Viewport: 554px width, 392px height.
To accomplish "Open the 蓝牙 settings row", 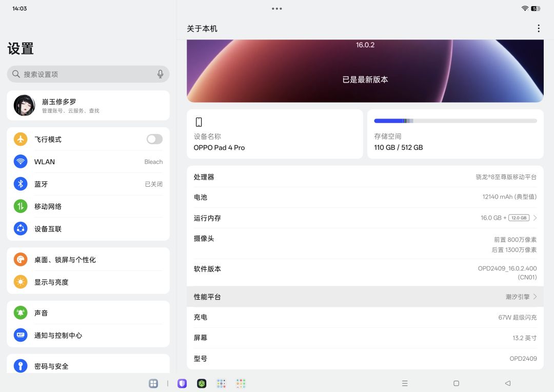I will (x=88, y=184).
